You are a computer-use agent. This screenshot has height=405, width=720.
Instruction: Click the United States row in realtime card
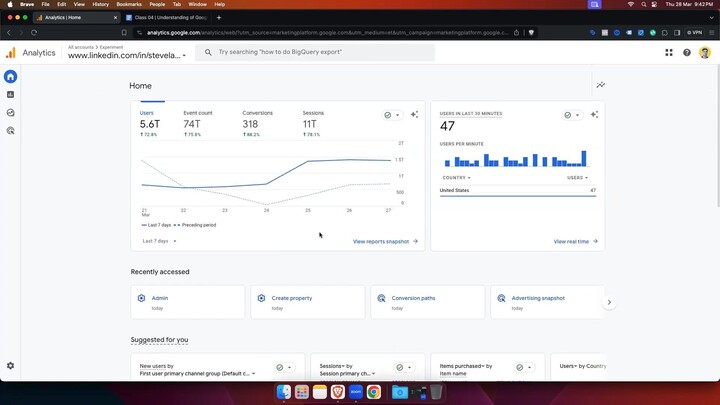pos(518,191)
